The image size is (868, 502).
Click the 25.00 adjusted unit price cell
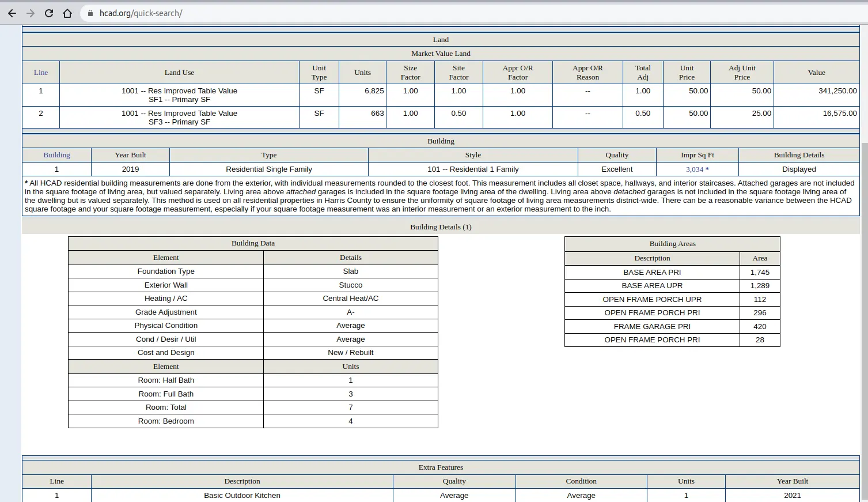pyautogui.click(x=742, y=118)
